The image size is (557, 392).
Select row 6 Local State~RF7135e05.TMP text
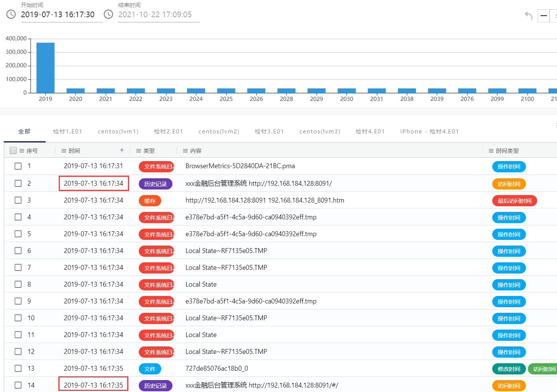point(226,251)
